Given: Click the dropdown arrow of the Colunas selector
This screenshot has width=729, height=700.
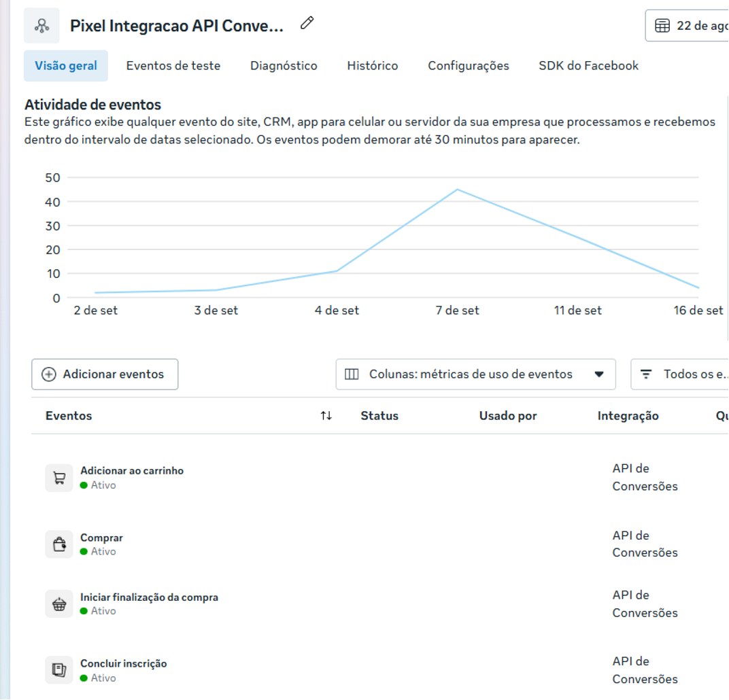Looking at the screenshot, I should [x=599, y=374].
